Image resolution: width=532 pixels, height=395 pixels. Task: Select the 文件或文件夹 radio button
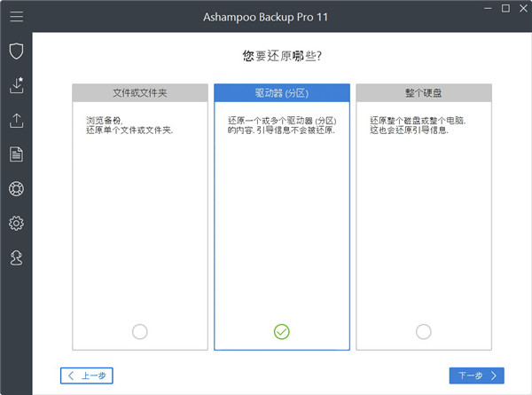pos(139,332)
